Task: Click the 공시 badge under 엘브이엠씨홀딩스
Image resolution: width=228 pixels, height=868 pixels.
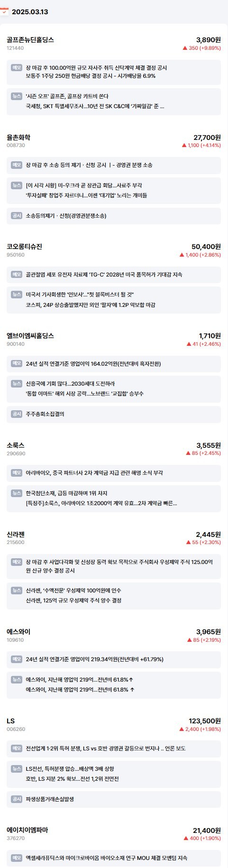Action: [x=17, y=414]
